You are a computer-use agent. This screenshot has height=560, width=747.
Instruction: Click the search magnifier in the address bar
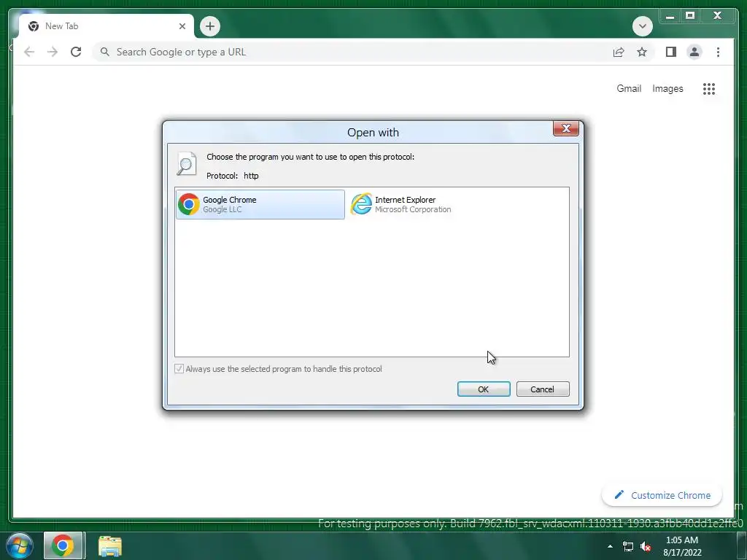[105, 52]
